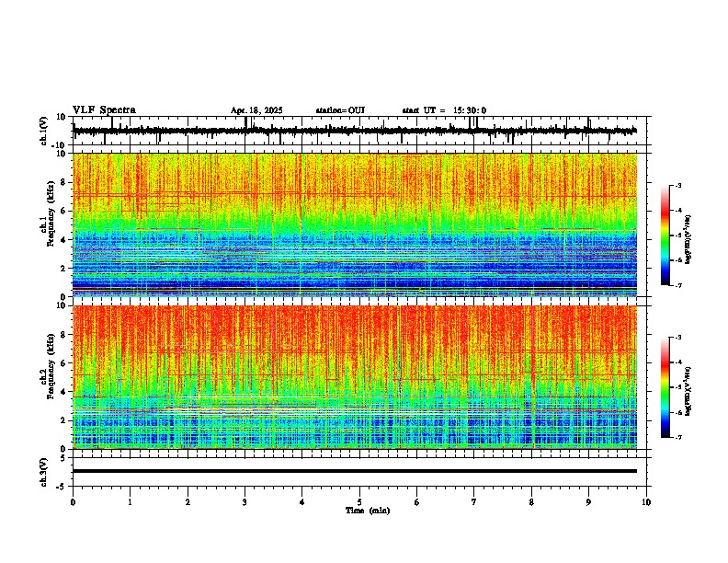
Task: Click the flat black ch.3 voltage trace
Action: (355, 471)
